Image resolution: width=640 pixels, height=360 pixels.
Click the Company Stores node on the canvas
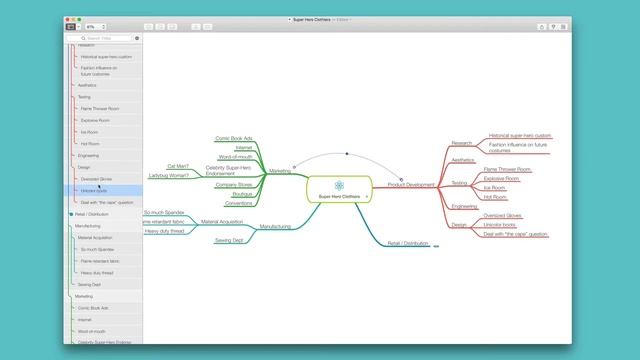(233, 185)
